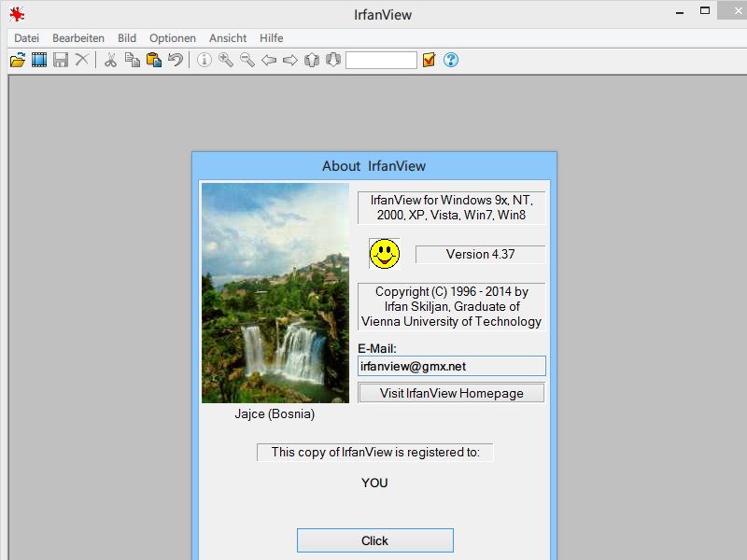Open the Settings checkmark icon

point(429,60)
